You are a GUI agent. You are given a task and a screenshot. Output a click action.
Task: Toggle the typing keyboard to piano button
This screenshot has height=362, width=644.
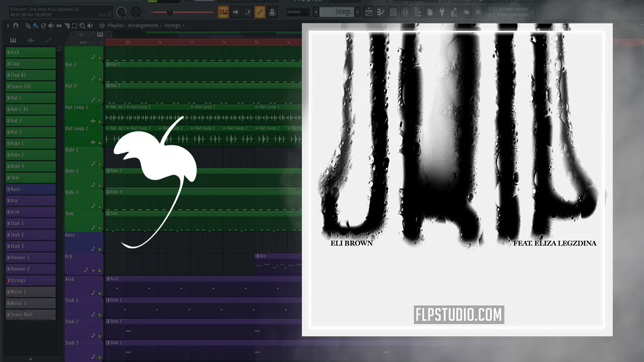(223, 12)
